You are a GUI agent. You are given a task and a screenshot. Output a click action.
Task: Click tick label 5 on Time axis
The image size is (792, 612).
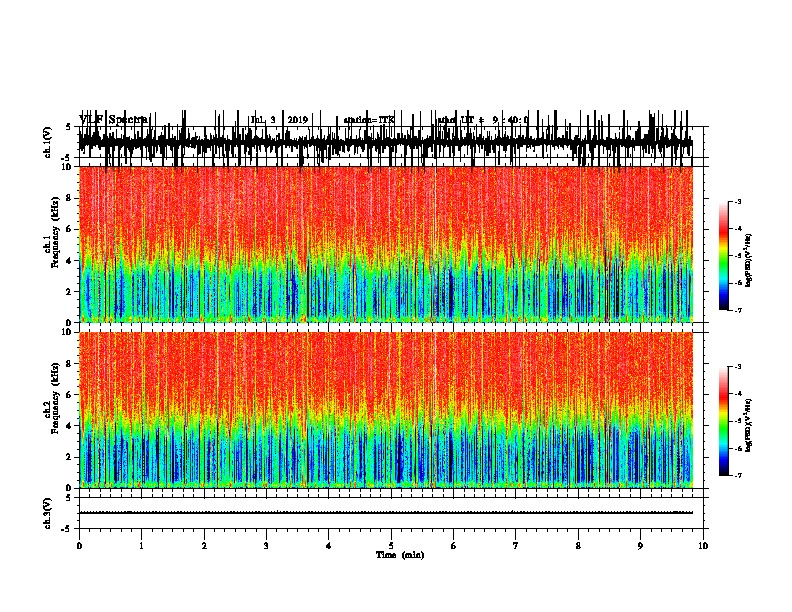(391, 546)
